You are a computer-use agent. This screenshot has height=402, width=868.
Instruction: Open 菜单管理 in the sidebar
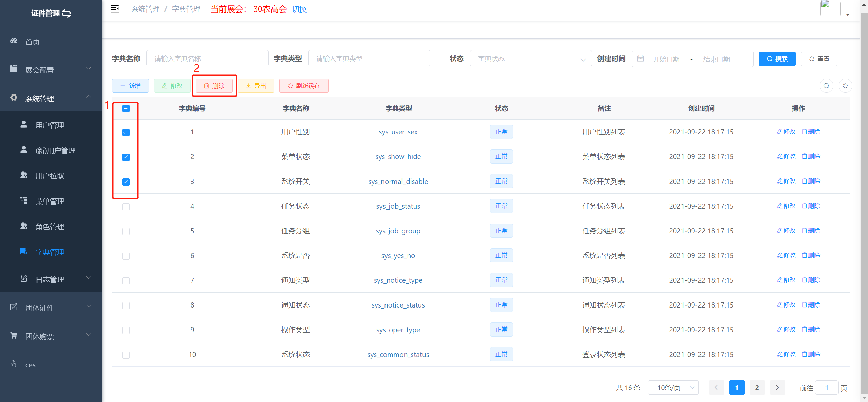(x=51, y=201)
